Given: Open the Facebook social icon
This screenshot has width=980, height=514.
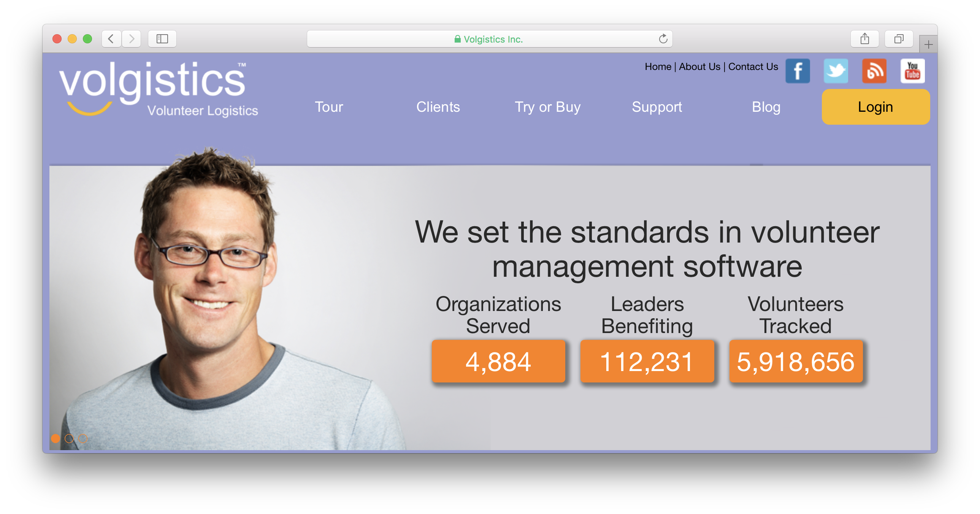Looking at the screenshot, I should [798, 71].
